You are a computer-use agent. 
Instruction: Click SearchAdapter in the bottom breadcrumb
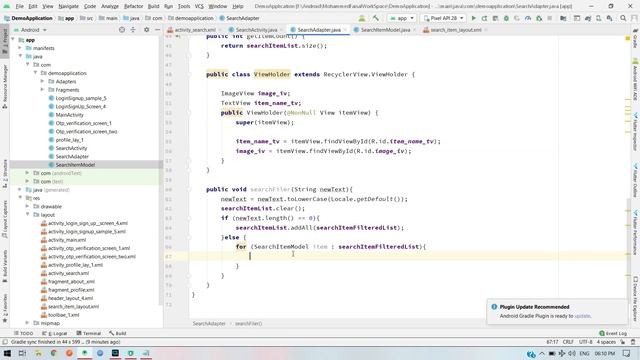(x=209, y=324)
